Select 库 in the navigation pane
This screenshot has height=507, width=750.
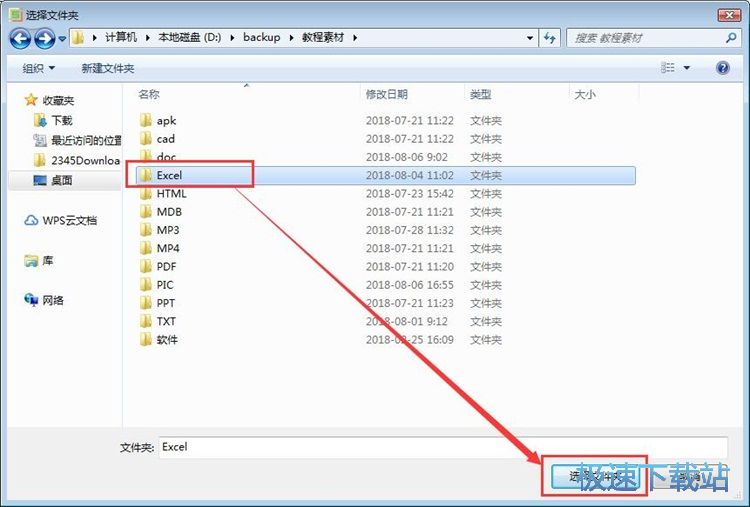[x=48, y=261]
